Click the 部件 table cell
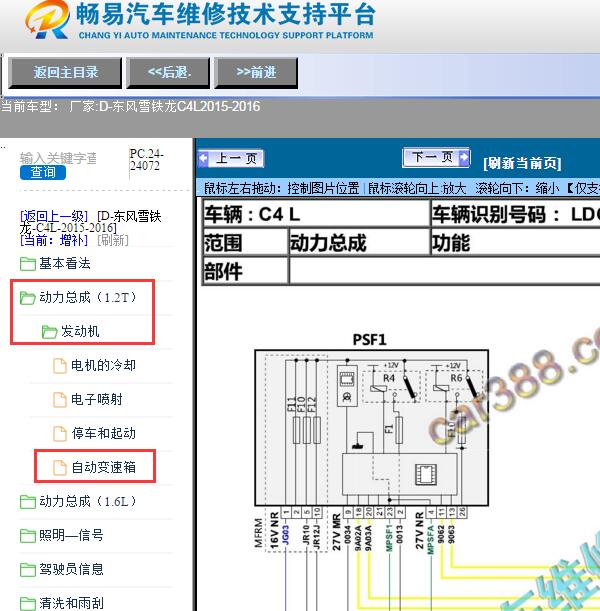 pos(245,271)
